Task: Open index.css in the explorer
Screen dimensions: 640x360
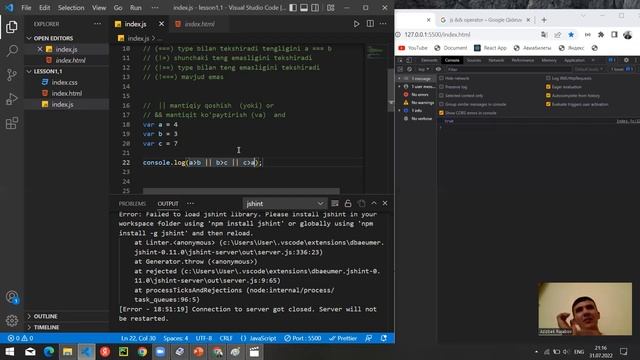Action: (64, 82)
